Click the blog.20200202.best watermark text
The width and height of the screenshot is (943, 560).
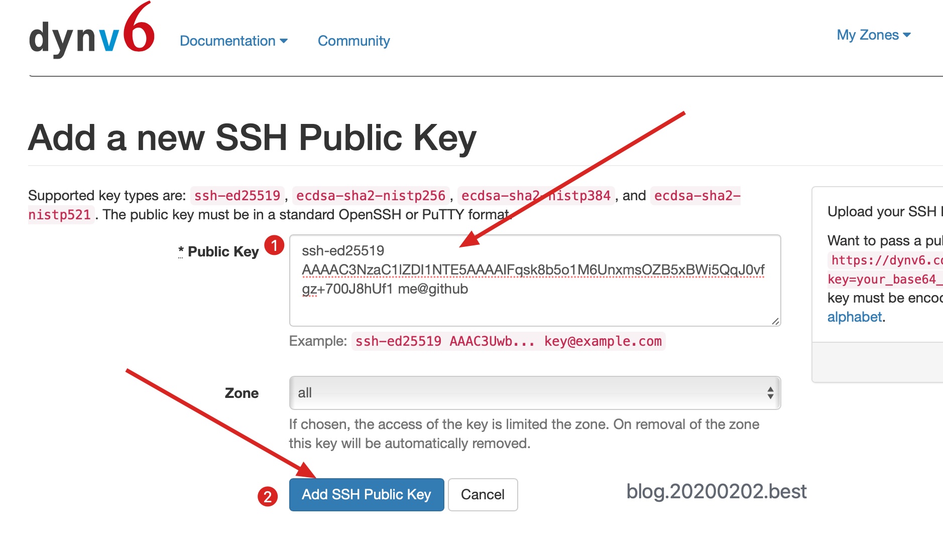[716, 492]
